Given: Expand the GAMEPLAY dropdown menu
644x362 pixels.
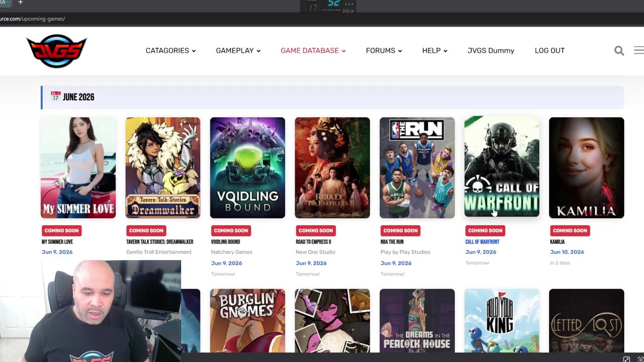Looking at the screenshot, I should pos(238,51).
